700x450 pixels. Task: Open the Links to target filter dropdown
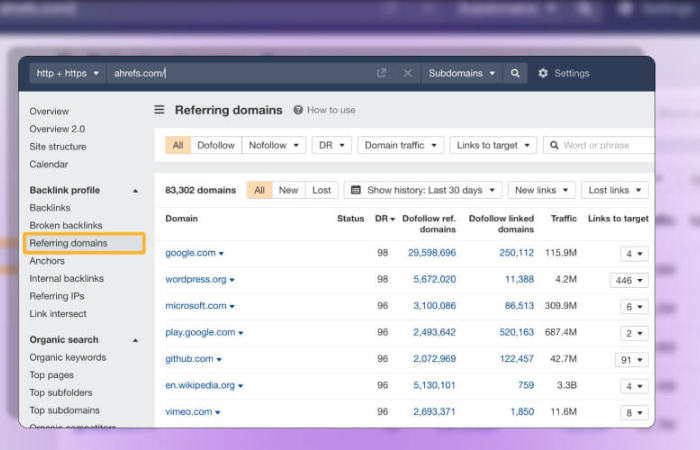click(x=493, y=145)
